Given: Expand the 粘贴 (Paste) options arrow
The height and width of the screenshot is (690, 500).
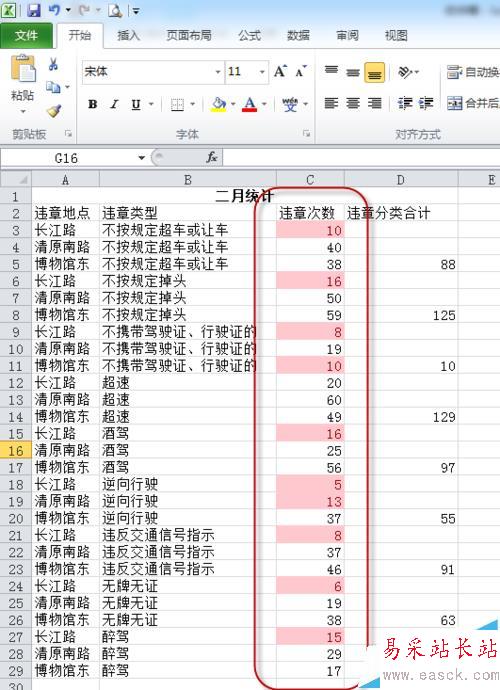Looking at the screenshot, I should [23, 111].
